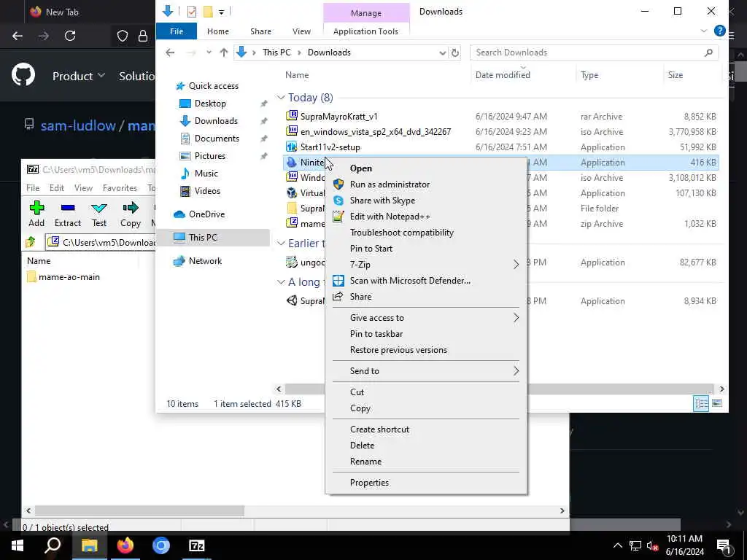Switch to the Home ribbon tab
Viewport: 747px width, 560px height.
[218, 31]
